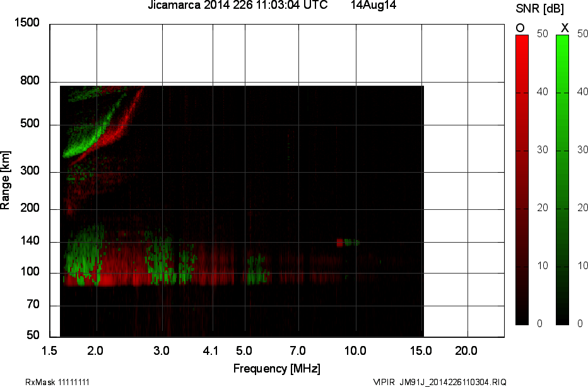Image resolution: width=588 pixels, height=387 pixels.
Task: Click the '140' range tick label
Action: (x=30, y=241)
